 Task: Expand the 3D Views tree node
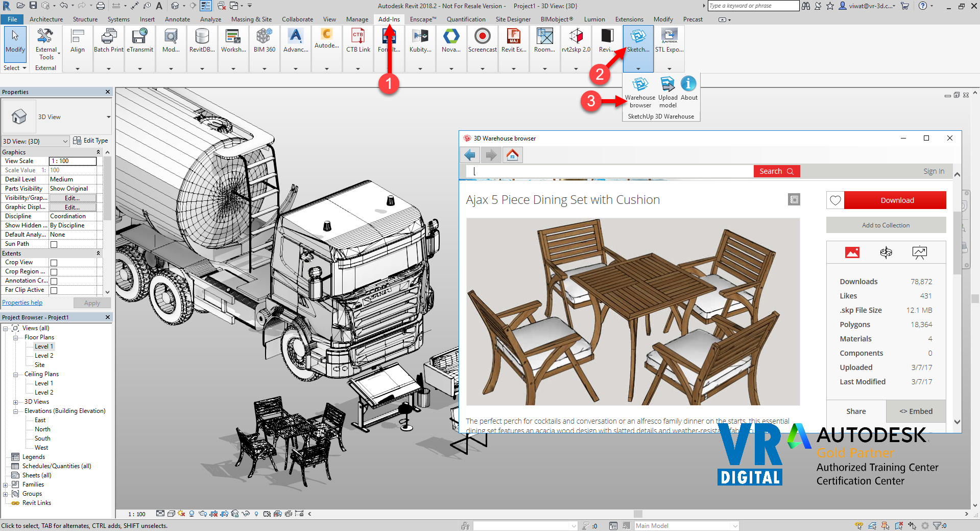15,402
